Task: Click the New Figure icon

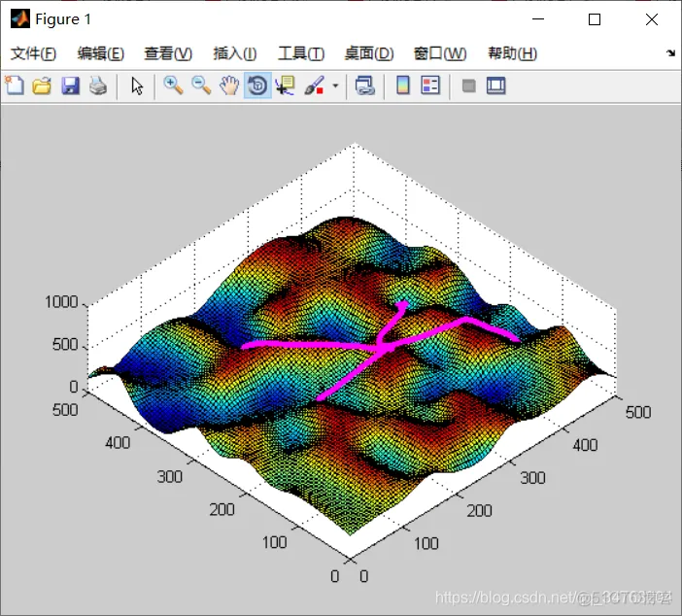Action: pyautogui.click(x=15, y=86)
